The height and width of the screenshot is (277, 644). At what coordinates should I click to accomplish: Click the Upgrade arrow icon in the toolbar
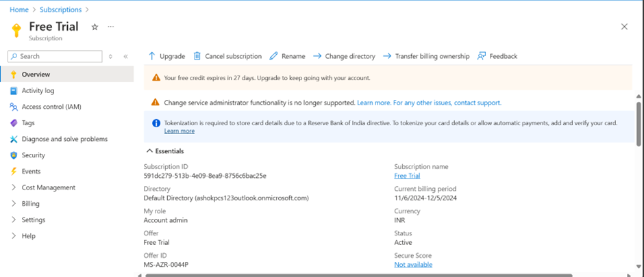pos(152,56)
